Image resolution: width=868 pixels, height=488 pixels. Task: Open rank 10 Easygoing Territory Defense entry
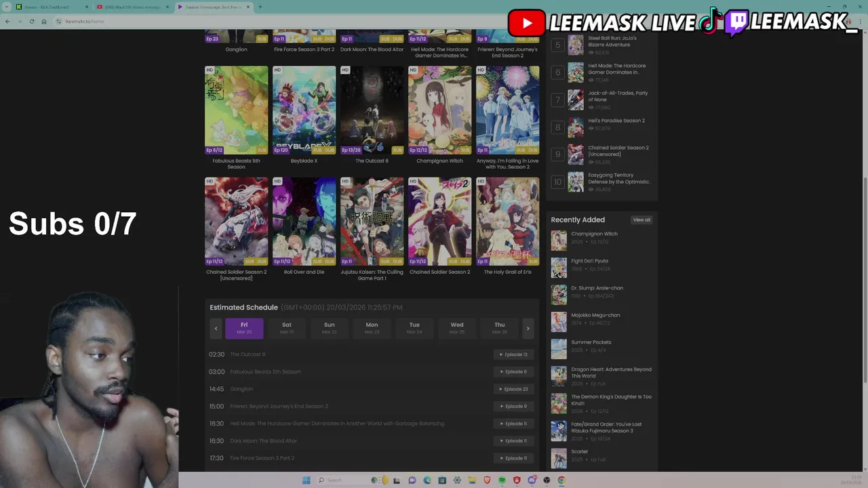[619, 178]
